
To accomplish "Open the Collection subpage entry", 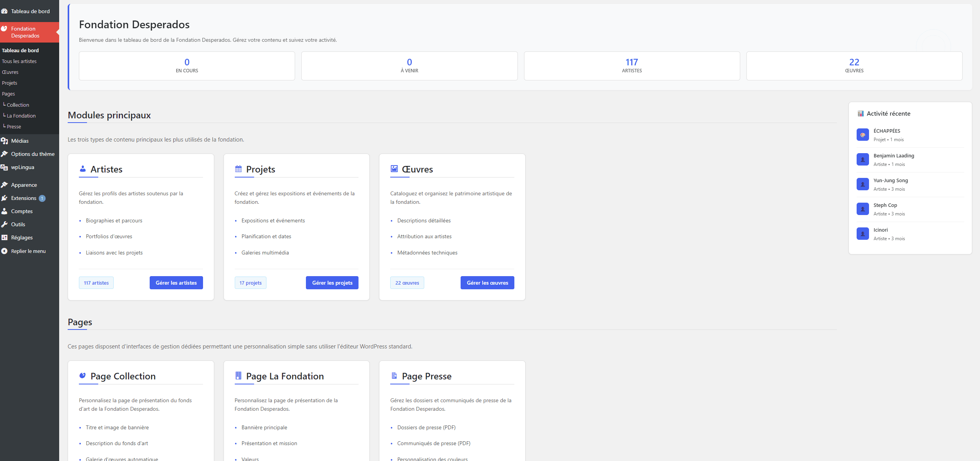I will point(18,105).
